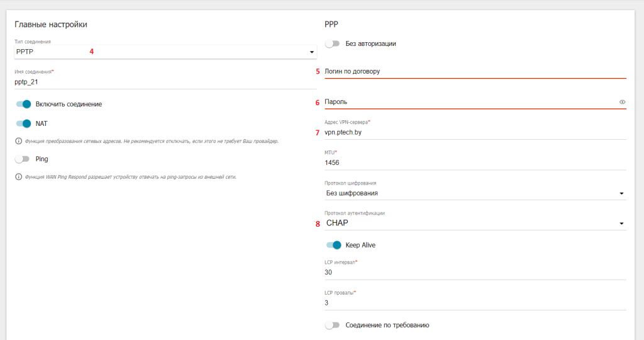
Task: Disable the NAT toggle
Action: pos(23,123)
